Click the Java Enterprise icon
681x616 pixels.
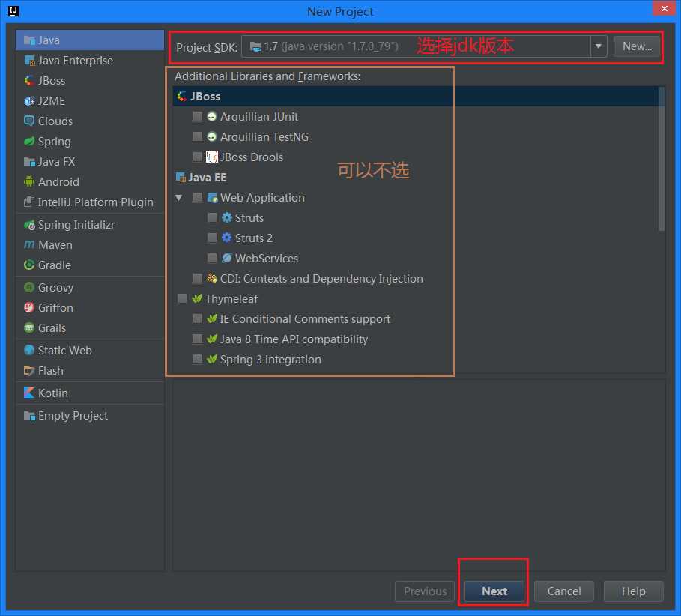pyautogui.click(x=29, y=61)
